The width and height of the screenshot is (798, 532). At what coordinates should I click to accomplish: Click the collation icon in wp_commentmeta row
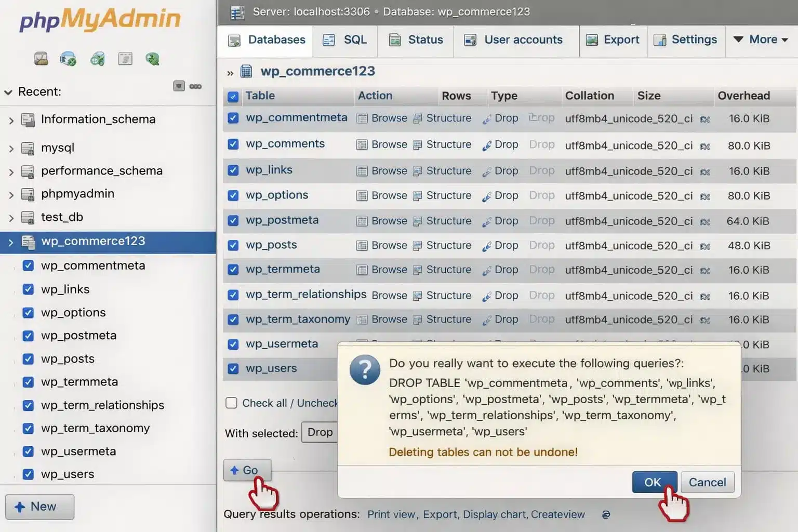pyautogui.click(x=705, y=119)
